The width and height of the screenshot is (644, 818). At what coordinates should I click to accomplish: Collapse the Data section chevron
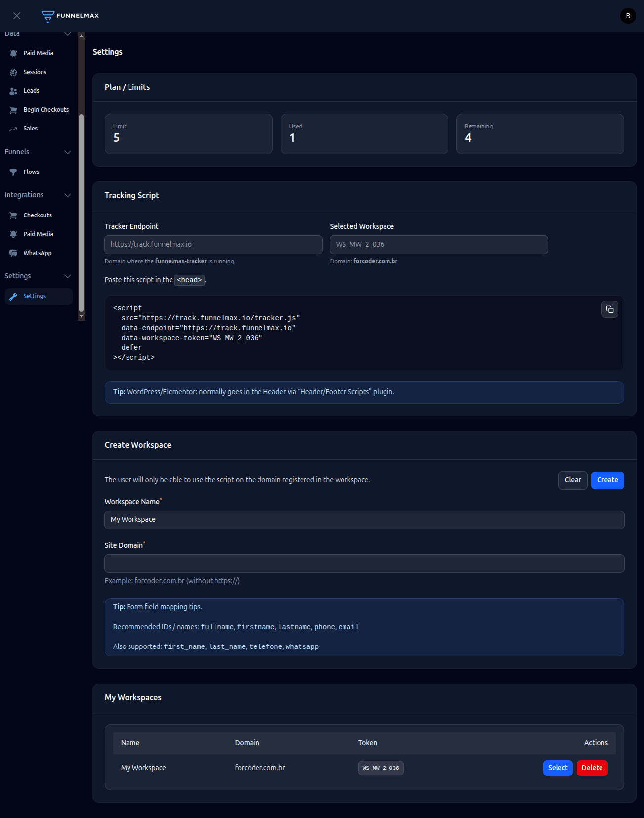point(68,34)
